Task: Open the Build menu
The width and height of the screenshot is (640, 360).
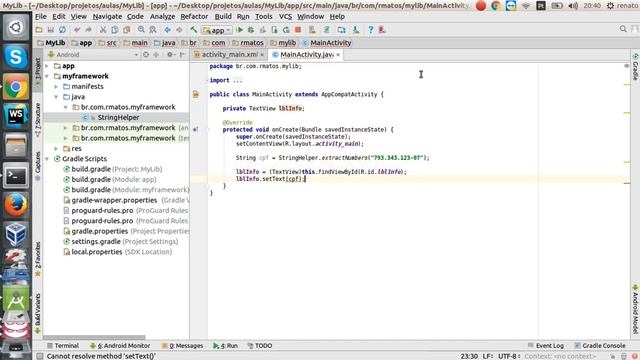Action: tap(223, 16)
